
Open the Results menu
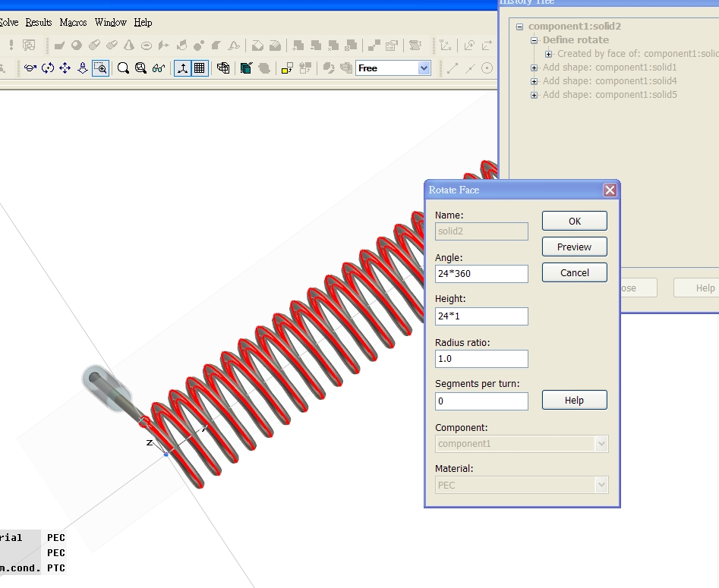(39, 22)
